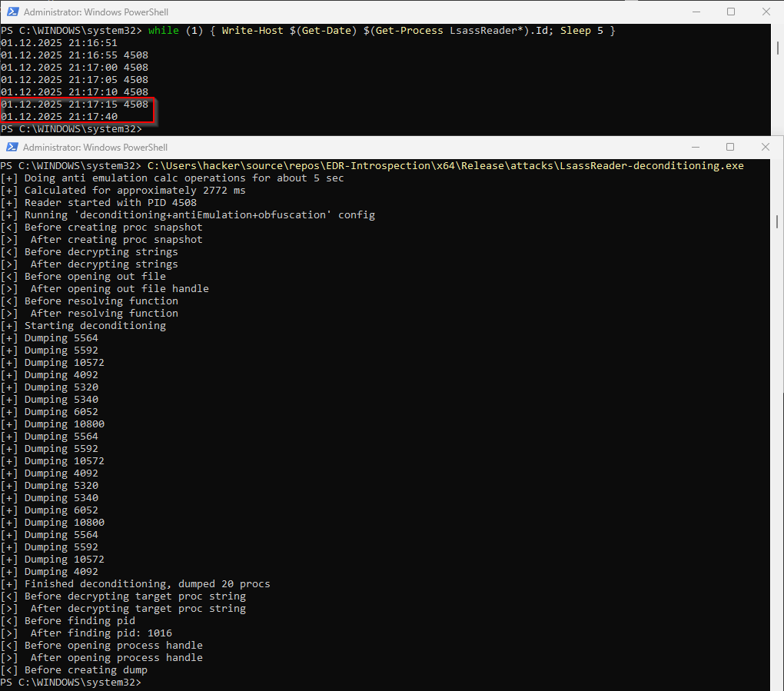
Task: Click the '21:17:05 4508' output line
Action: pos(75,79)
